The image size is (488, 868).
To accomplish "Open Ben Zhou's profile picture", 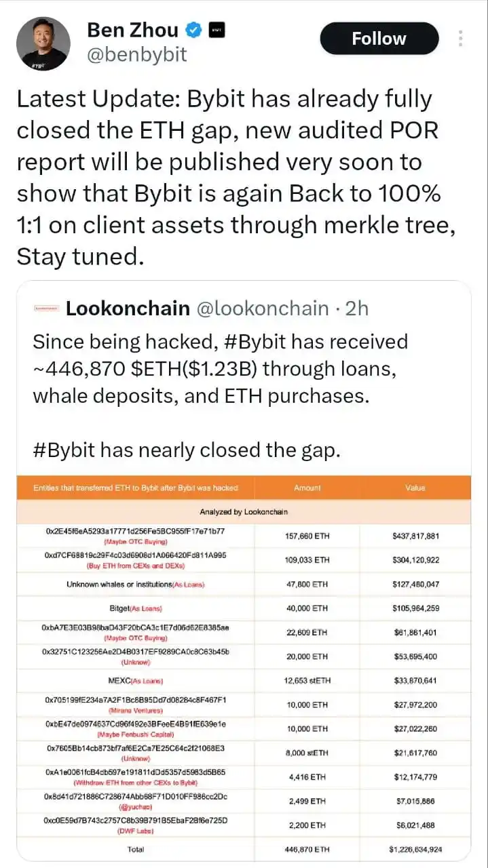I will 43,42.
